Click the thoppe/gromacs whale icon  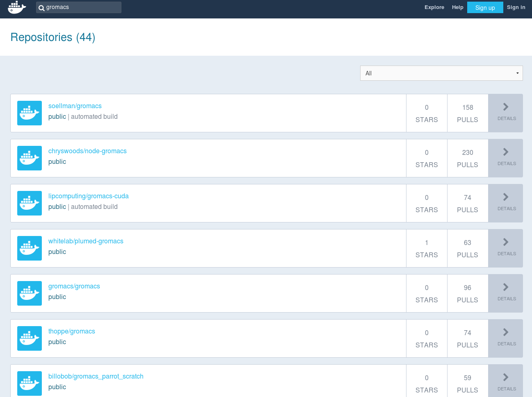pyautogui.click(x=30, y=338)
